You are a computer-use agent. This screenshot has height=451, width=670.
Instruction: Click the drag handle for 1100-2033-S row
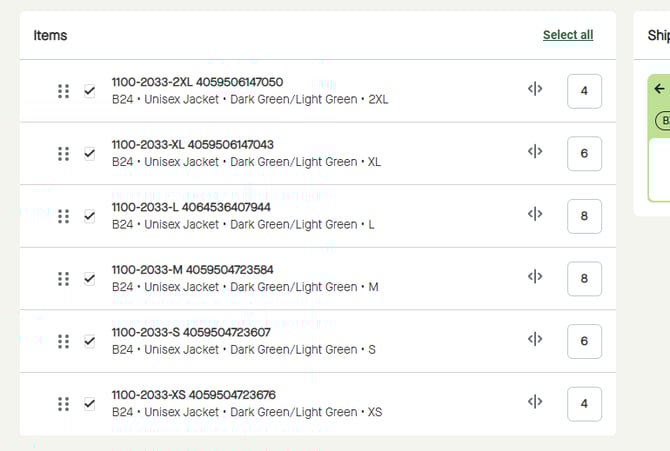pyautogui.click(x=63, y=341)
